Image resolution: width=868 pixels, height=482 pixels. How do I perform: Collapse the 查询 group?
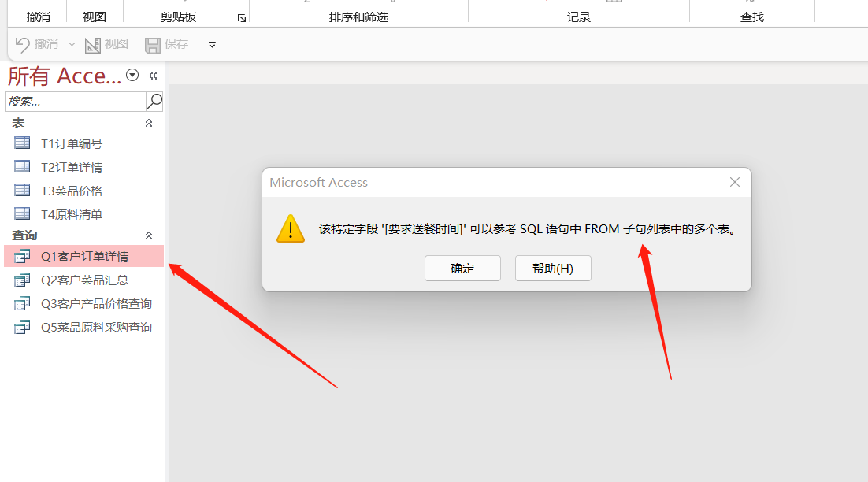(x=149, y=235)
